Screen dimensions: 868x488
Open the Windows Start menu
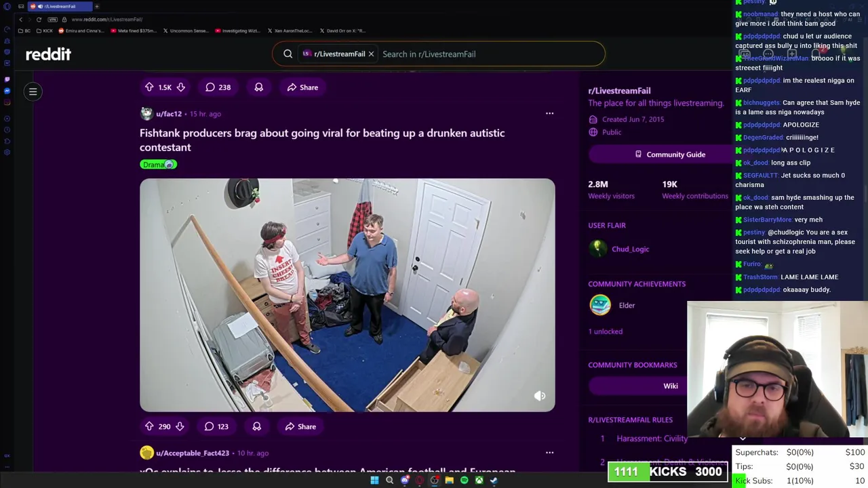(x=374, y=481)
